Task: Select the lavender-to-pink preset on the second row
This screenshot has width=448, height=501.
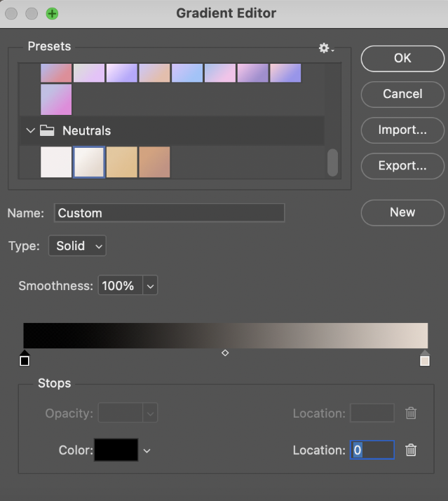Action: [56, 99]
